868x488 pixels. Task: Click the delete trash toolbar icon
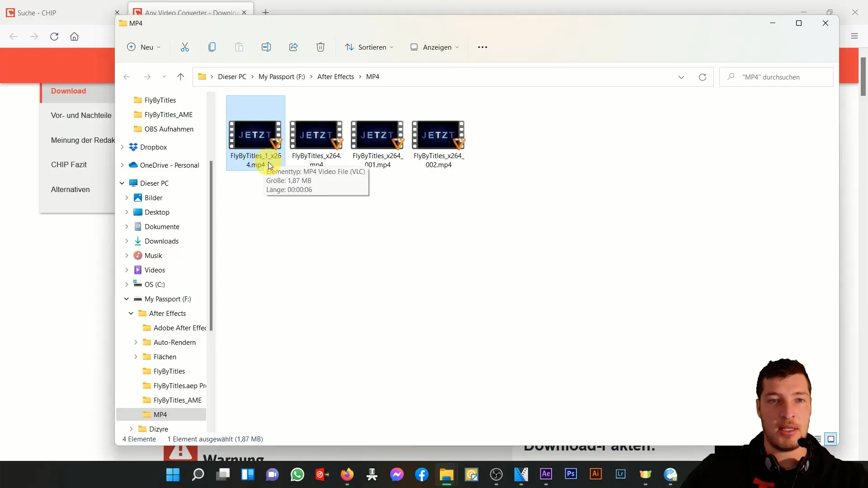pos(321,47)
